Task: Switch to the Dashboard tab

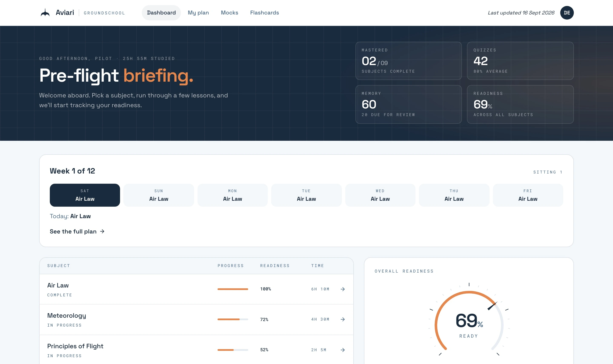Action: pyautogui.click(x=161, y=13)
